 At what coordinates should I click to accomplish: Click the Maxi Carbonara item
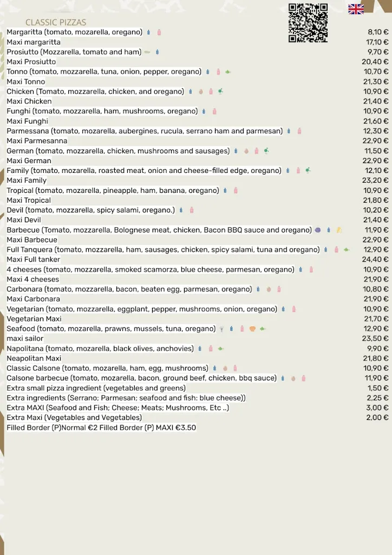tap(33, 299)
